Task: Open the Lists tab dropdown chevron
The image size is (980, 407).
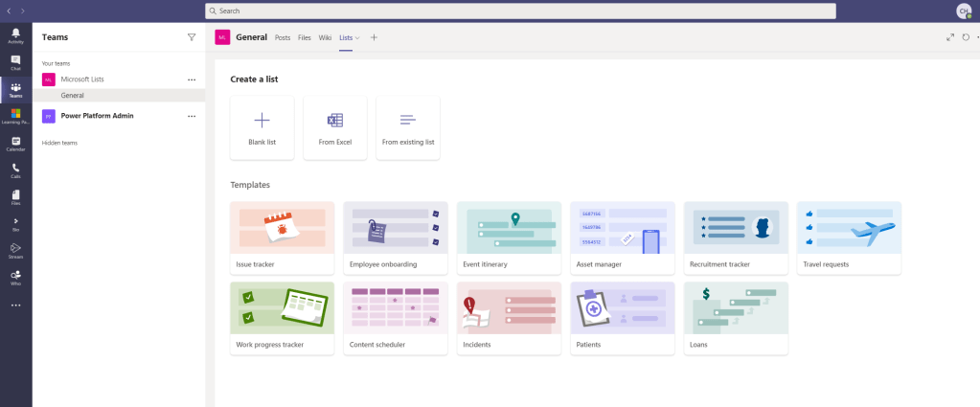Action: click(358, 37)
